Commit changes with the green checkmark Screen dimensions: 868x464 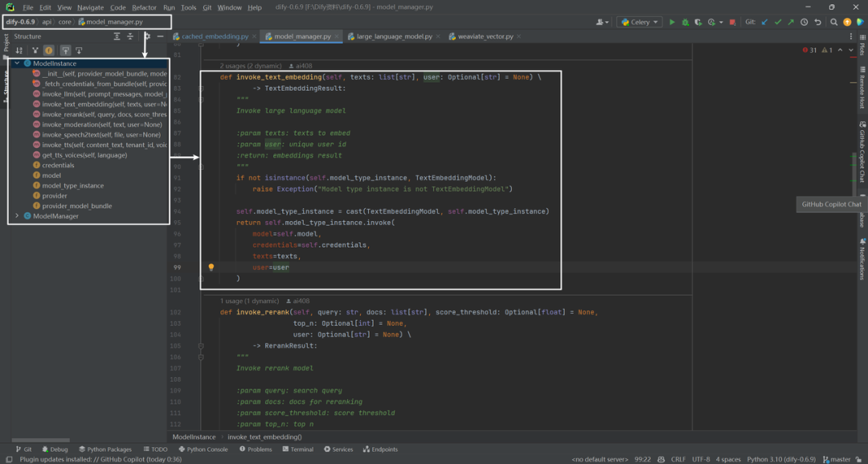click(778, 23)
